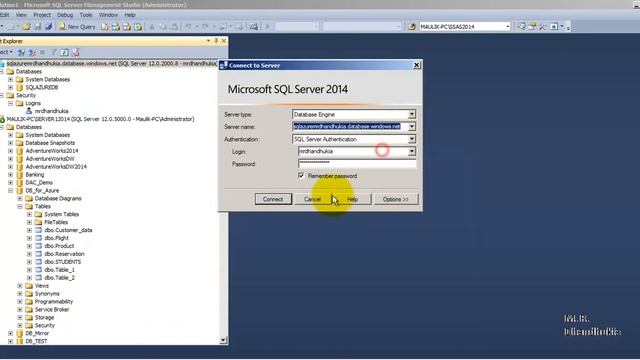
Task: Click the wrench-style icon in top toolbar
Action: 542,27
